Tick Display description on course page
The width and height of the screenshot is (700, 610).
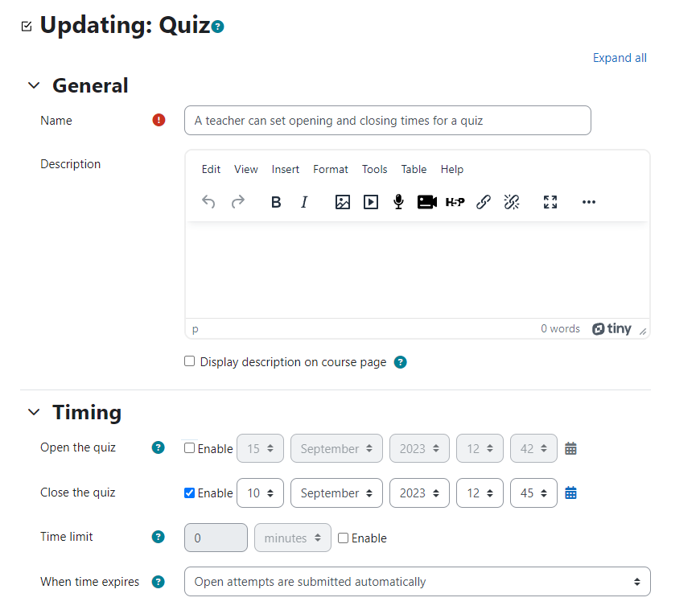click(x=189, y=361)
